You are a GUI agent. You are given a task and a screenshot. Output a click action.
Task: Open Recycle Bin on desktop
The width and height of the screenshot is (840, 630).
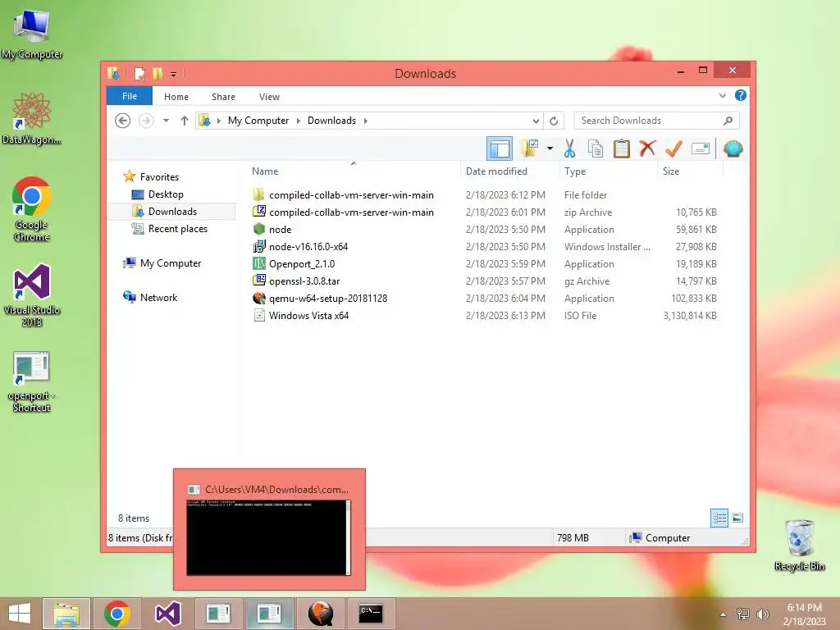pyautogui.click(x=799, y=545)
